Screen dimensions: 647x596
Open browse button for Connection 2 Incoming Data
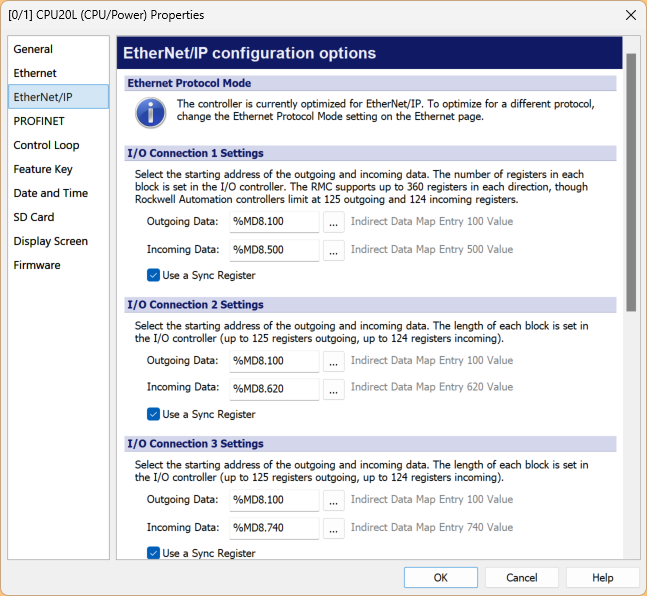333,388
